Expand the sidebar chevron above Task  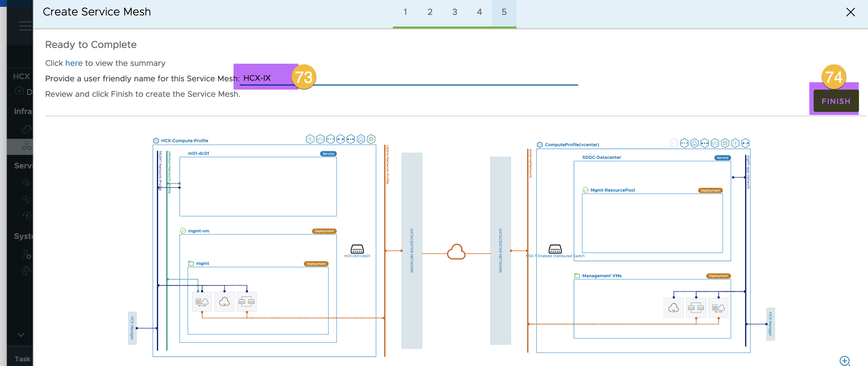[21, 335]
